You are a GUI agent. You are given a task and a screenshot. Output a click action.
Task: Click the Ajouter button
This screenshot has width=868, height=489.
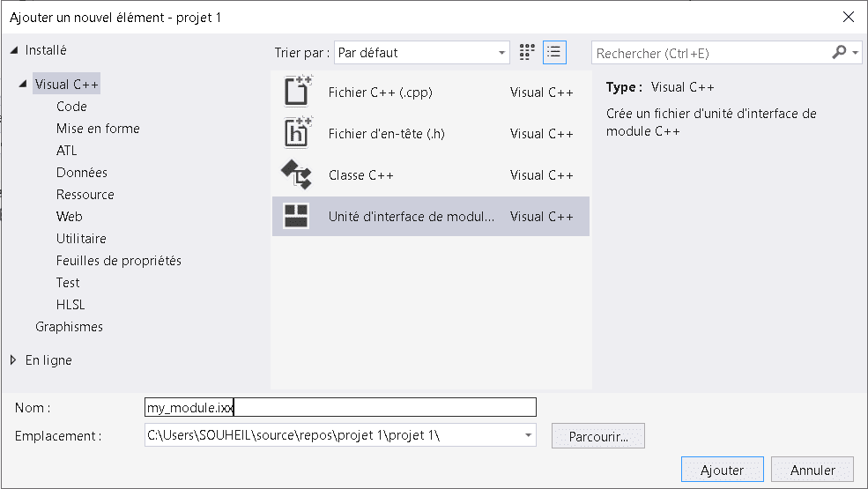point(723,470)
